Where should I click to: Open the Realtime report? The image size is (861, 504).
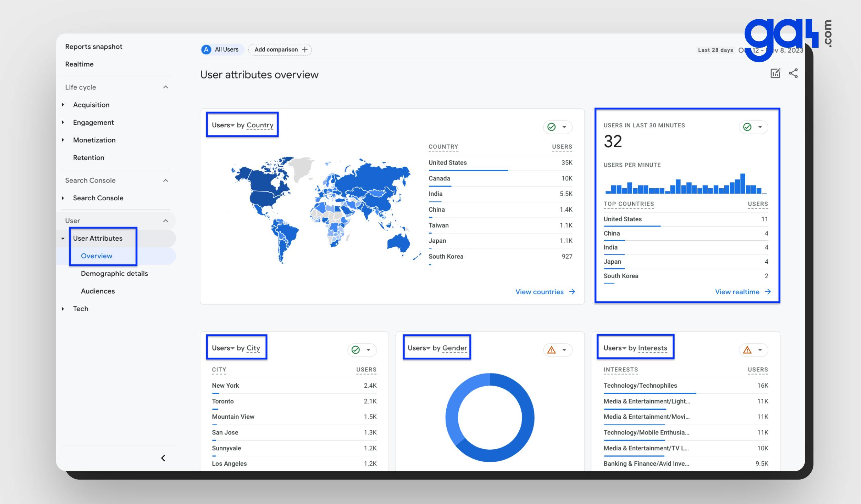tap(79, 64)
